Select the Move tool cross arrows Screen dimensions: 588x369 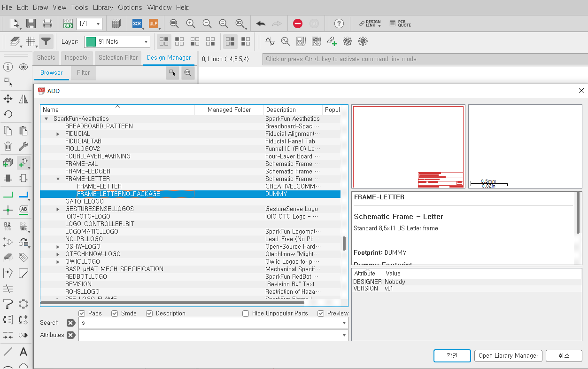click(x=8, y=99)
